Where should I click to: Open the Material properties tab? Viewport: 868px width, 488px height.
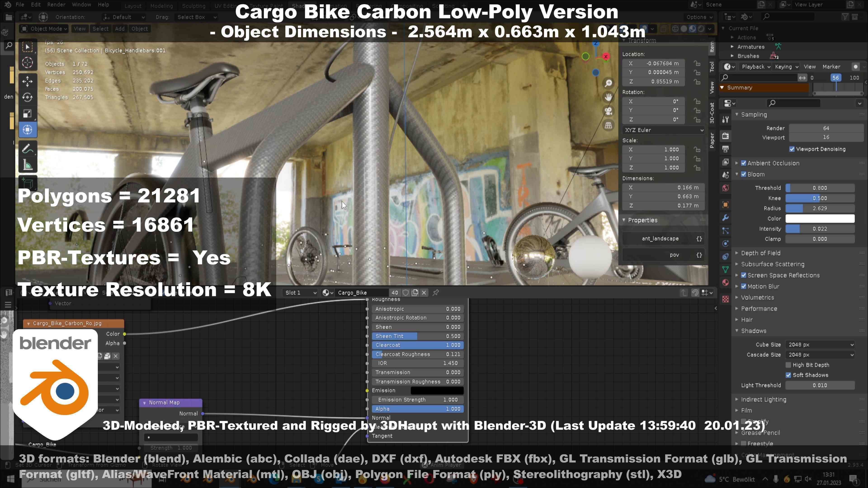tap(725, 282)
